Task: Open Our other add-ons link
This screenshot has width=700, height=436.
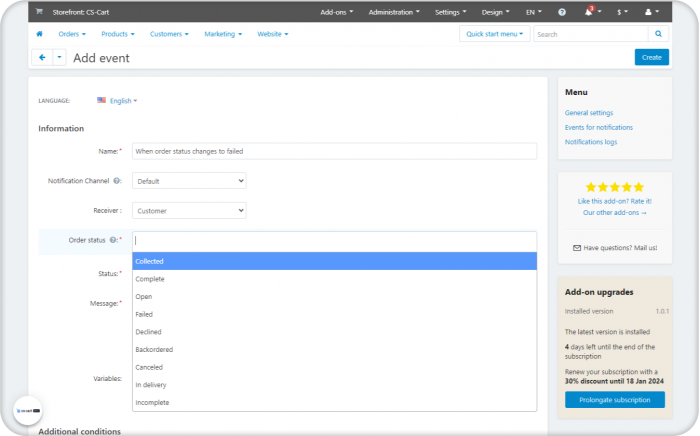Action: pos(615,213)
